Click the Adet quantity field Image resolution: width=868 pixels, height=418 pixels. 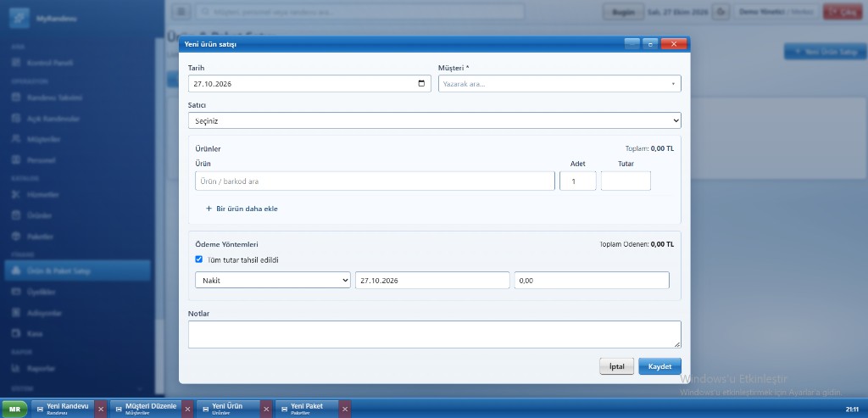(577, 181)
